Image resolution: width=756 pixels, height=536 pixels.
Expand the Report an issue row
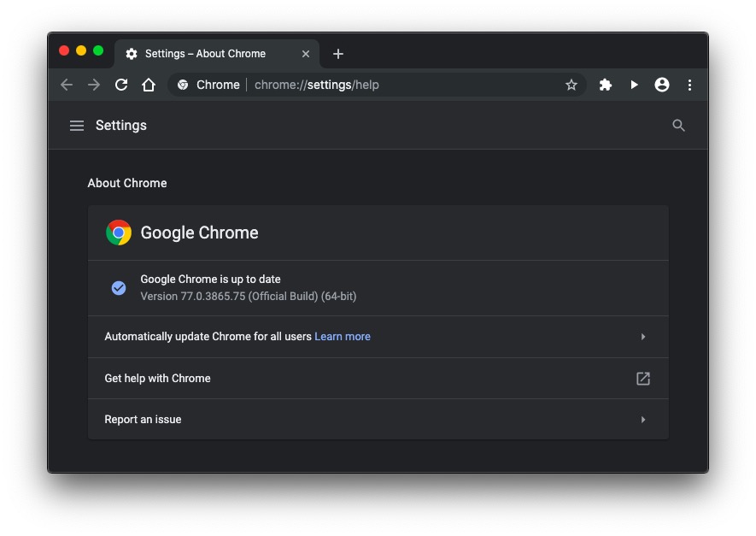coord(643,420)
